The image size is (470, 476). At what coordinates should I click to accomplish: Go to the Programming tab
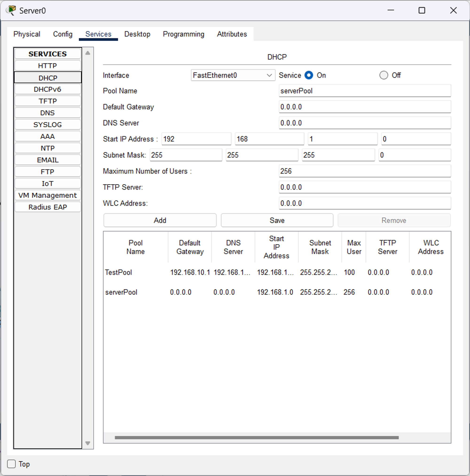[x=184, y=34]
